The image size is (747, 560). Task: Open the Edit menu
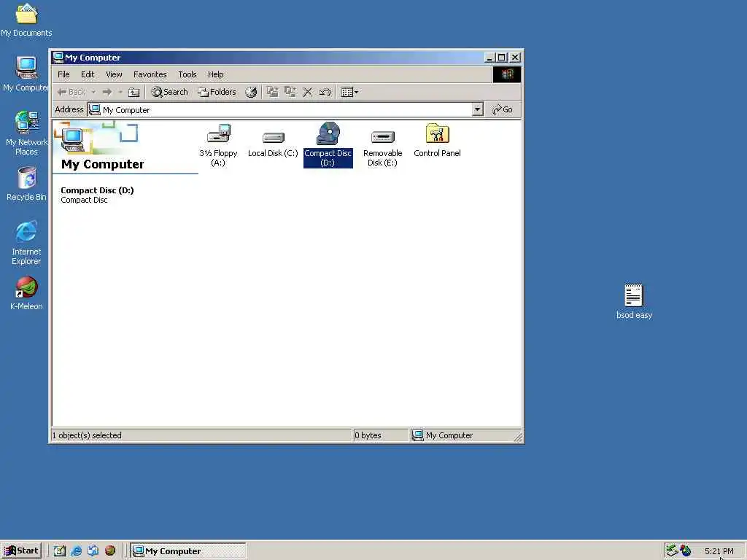tap(88, 74)
